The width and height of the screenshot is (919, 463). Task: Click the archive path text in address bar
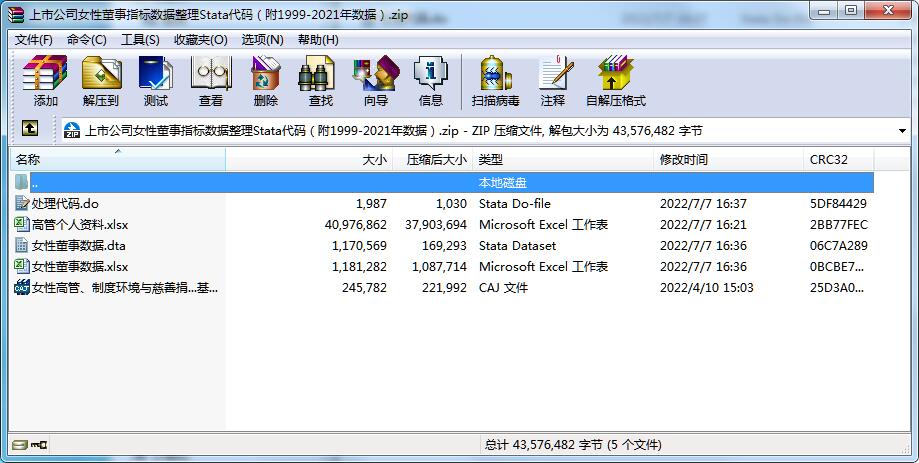coord(394,131)
